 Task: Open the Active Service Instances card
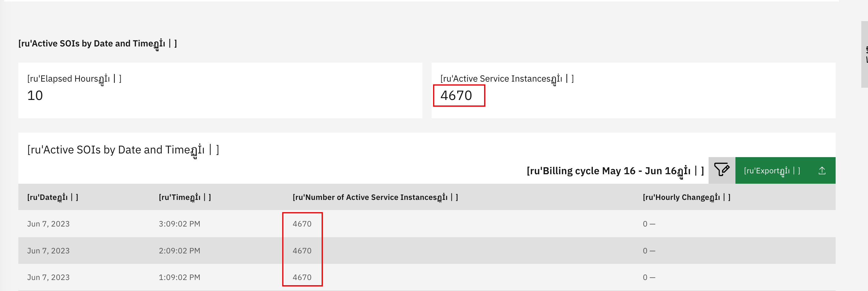tap(507, 79)
